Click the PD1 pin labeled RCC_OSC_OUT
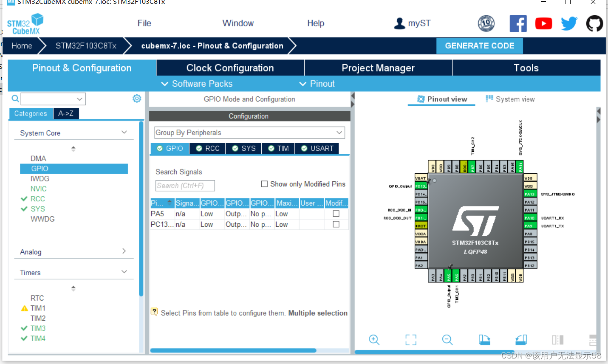 [421, 218]
